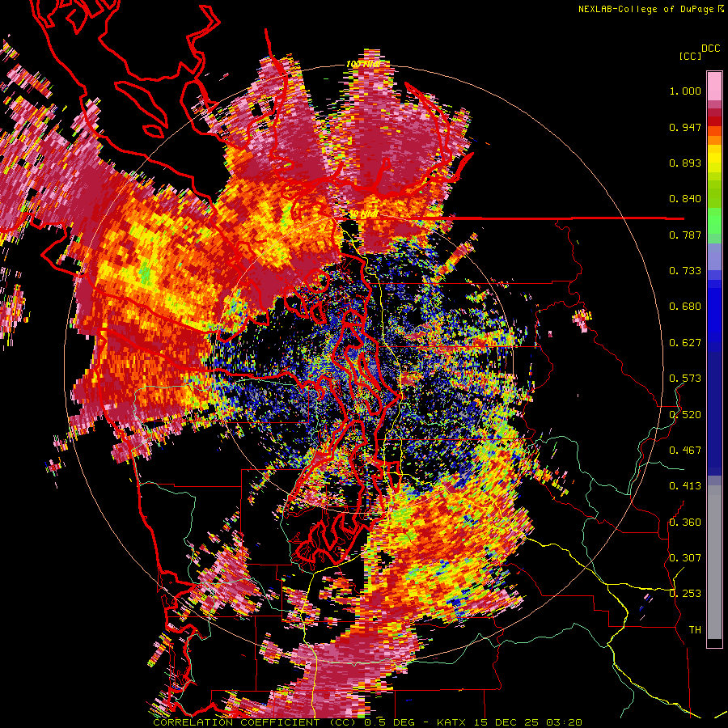Click the 0.840 legend value
The image size is (728, 728).
coord(685,199)
